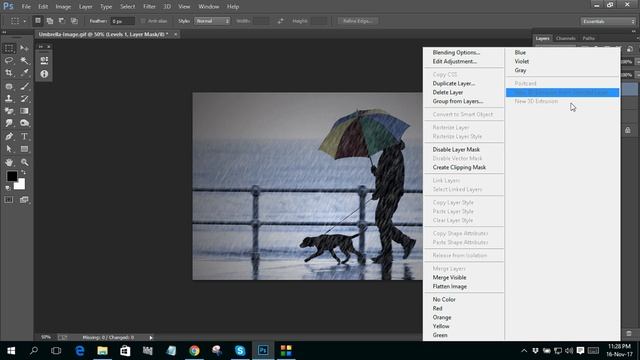
Task: Open the Image menu
Action: point(63,7)
